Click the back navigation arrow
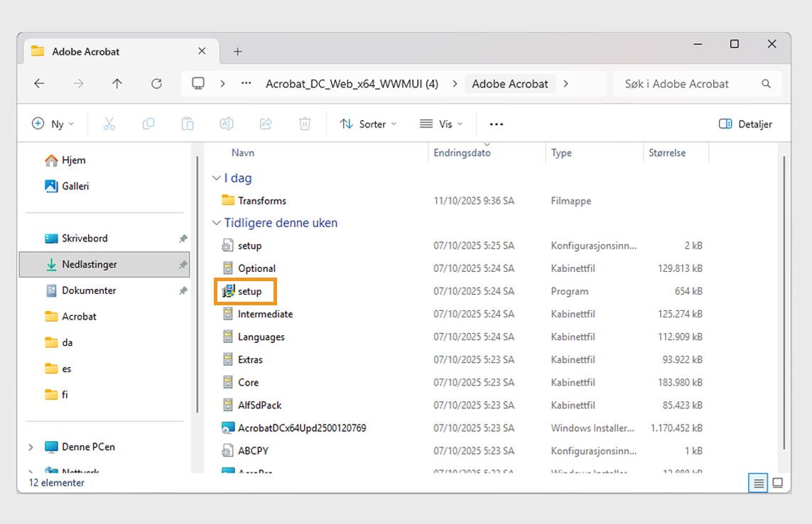 pyautogui.click(x=39, y=83)
